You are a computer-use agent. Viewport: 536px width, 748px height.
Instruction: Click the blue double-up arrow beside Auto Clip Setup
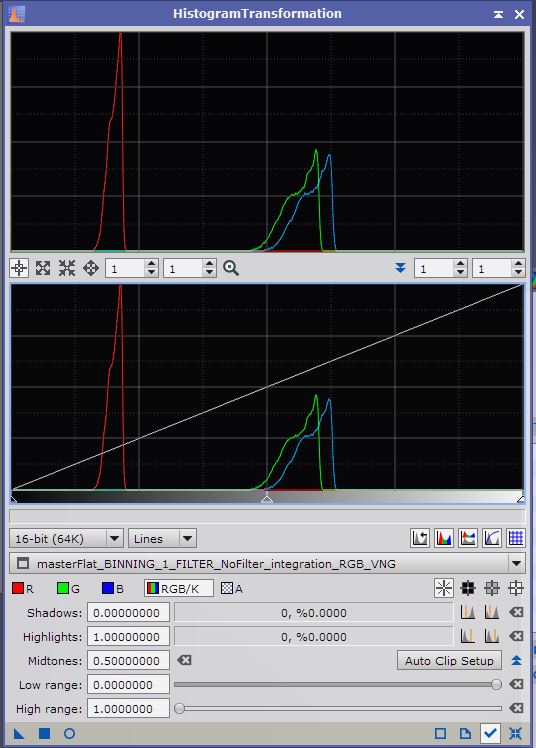(516, 660)
